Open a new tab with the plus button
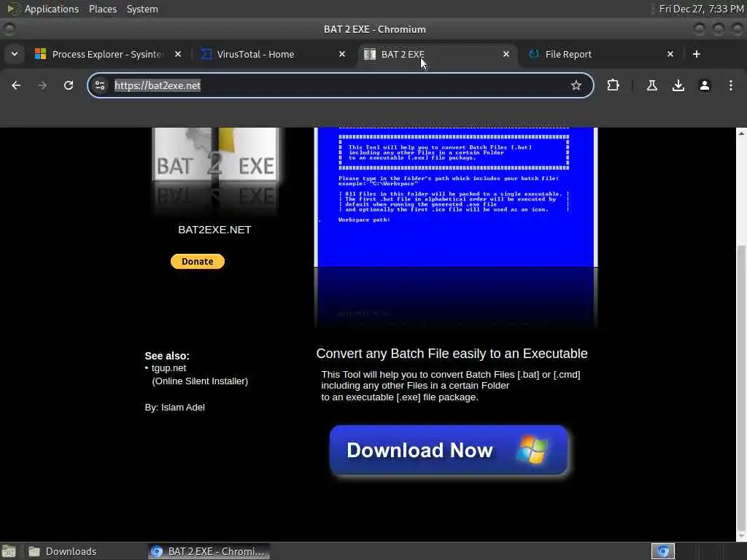The width and height of the screenshot is (747, 560). coord(696,54)
